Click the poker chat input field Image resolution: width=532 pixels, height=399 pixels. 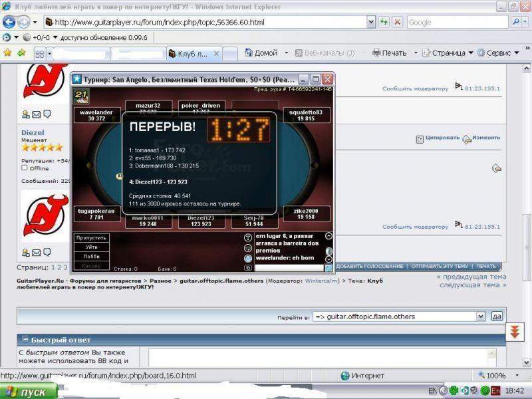coord(289,268)
